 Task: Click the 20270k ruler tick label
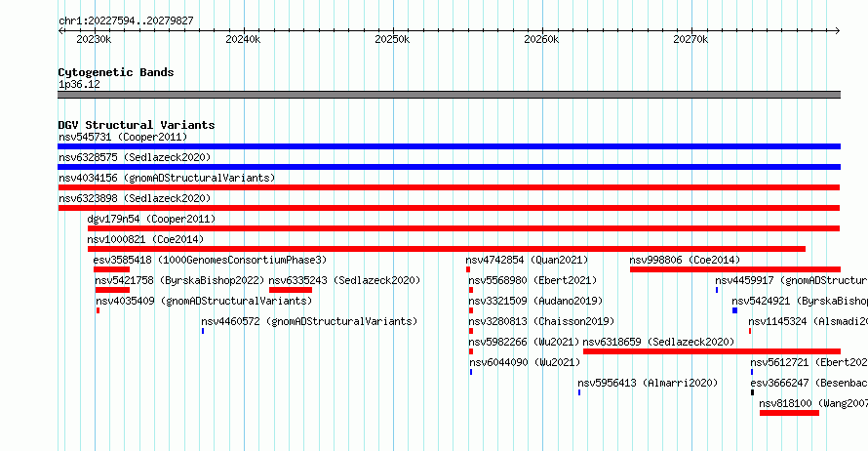pyautogui.click(x=690, y=39)
